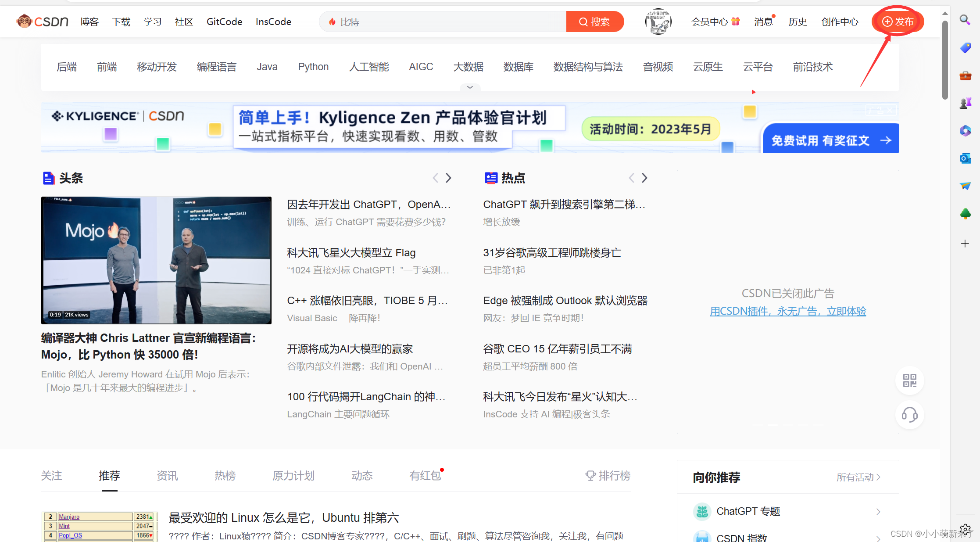Select the 资讯 feed tab

[x=167, y=476]
